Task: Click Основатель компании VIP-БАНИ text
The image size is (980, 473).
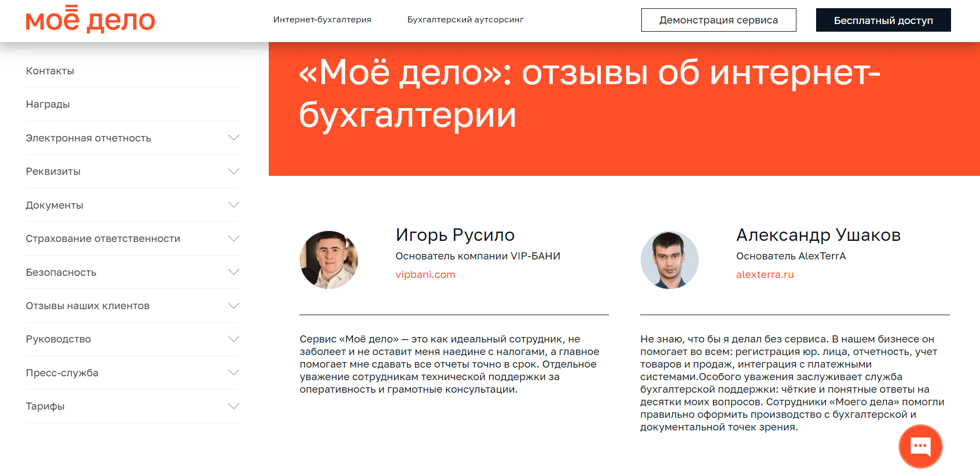Action: pos(478,256)
